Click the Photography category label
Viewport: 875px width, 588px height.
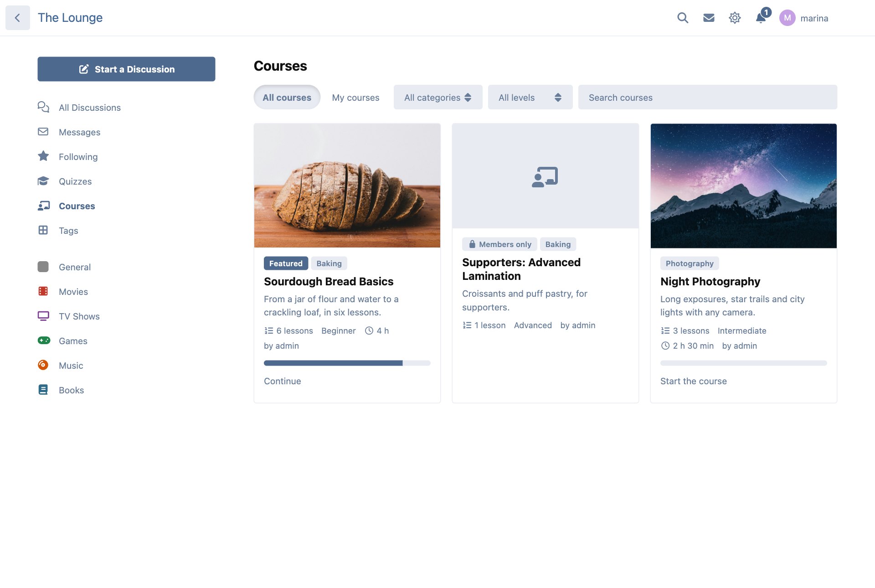click(x=690, y=263)
